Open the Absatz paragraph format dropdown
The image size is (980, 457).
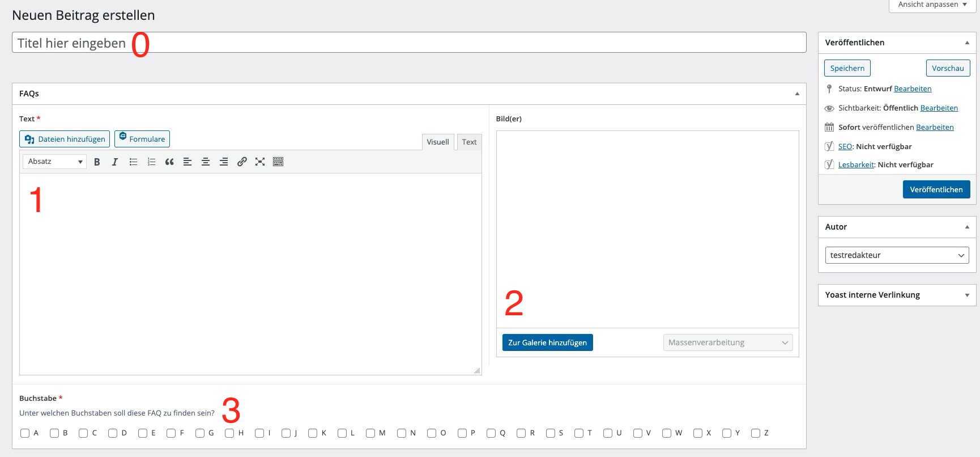(54, 162)
